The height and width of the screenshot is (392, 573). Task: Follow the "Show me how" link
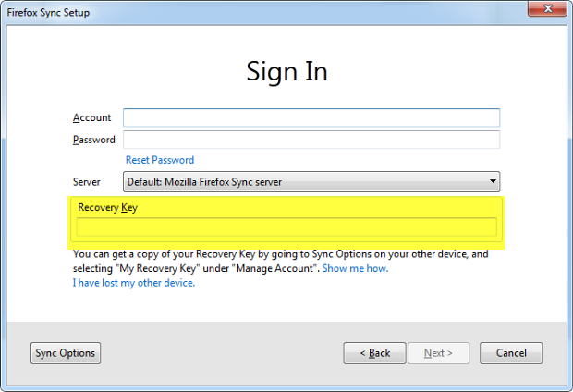355,268
